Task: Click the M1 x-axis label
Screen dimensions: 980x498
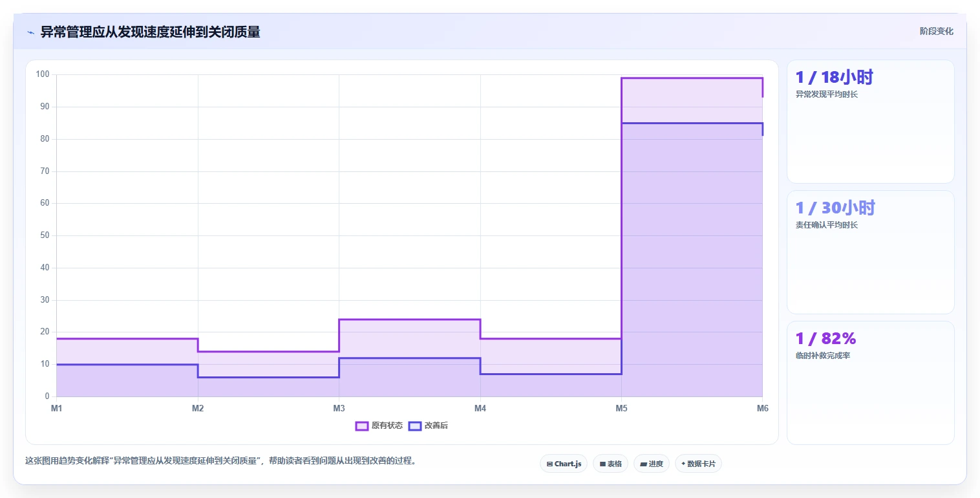Action: (x=56, y=408)
